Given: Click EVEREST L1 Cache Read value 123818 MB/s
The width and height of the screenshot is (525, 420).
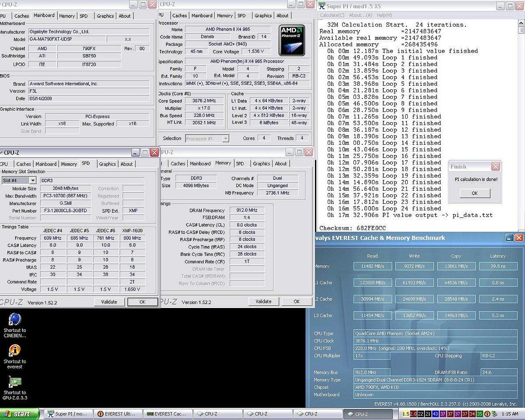Looking at the screenshot, I should click(373, 283).
